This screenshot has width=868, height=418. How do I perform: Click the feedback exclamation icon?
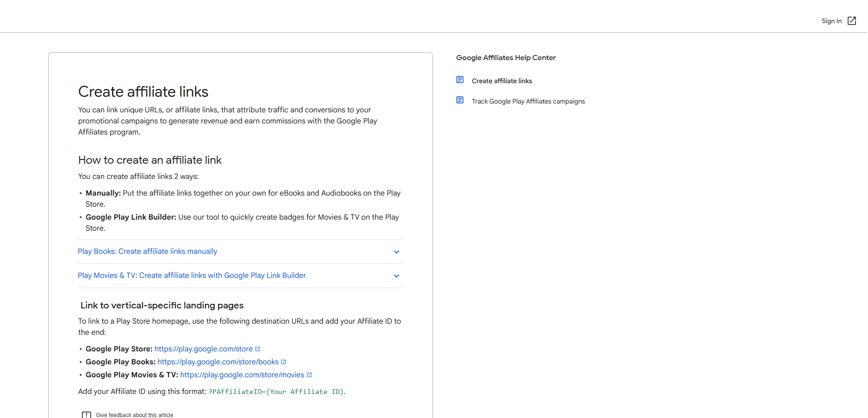87,415
